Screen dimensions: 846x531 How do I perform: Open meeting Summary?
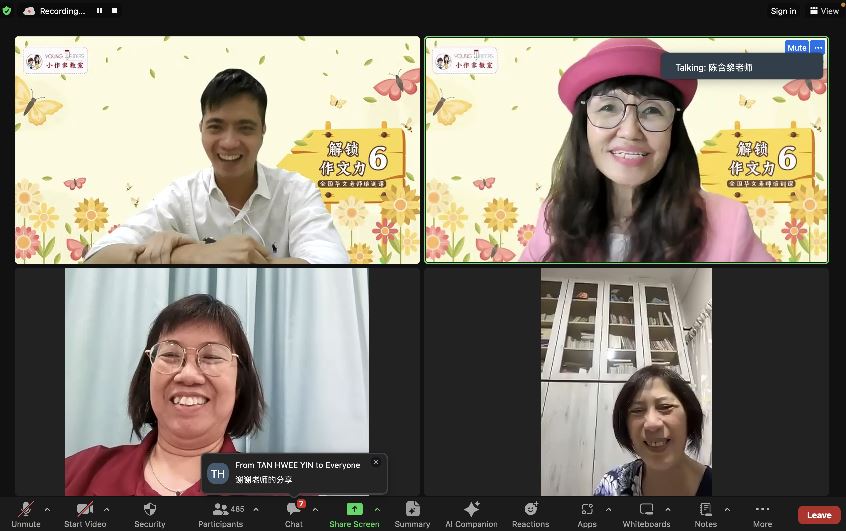point(412,510)
